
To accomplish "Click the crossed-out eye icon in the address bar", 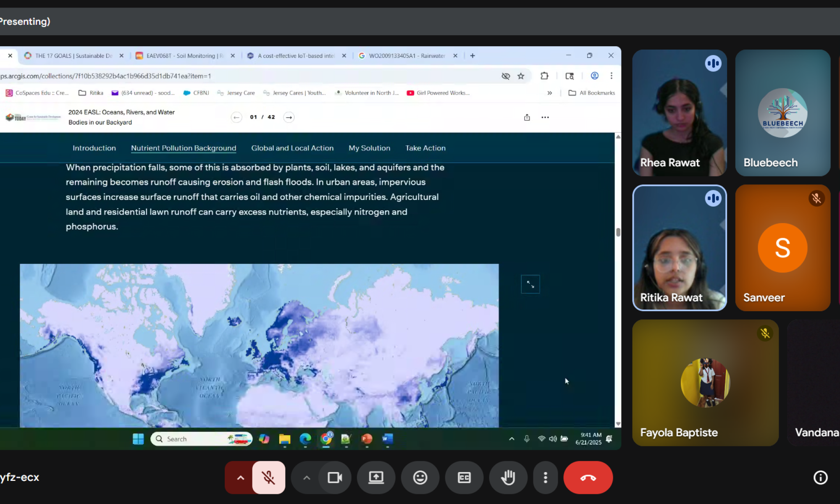I will [506, 76].
